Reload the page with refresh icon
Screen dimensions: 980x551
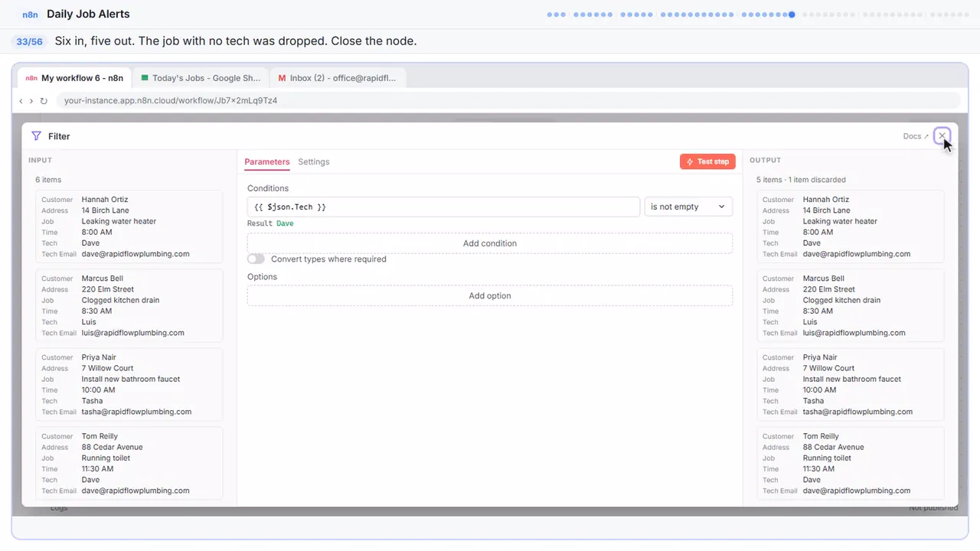click(x=44, y=100)
